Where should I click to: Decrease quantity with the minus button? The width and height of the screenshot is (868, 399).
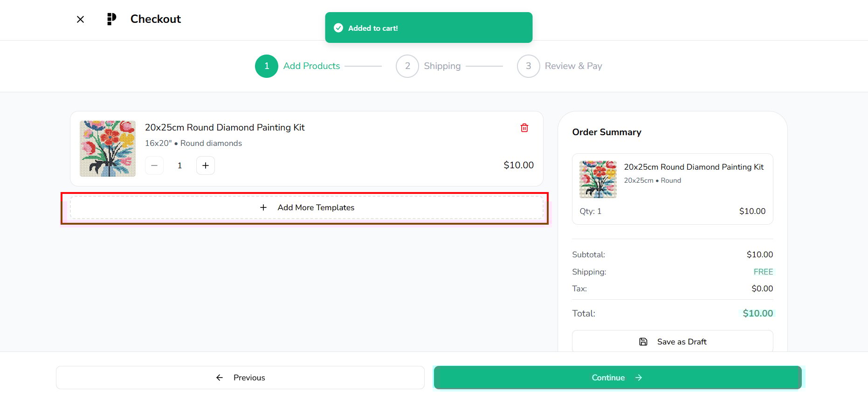coord(154,165)
